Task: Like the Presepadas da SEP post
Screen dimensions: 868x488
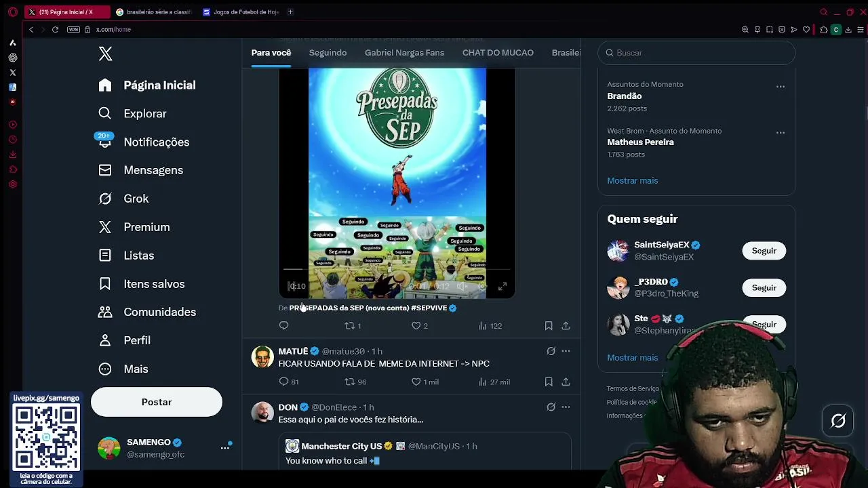Action: pyautogui.click(x=420, y=326)
